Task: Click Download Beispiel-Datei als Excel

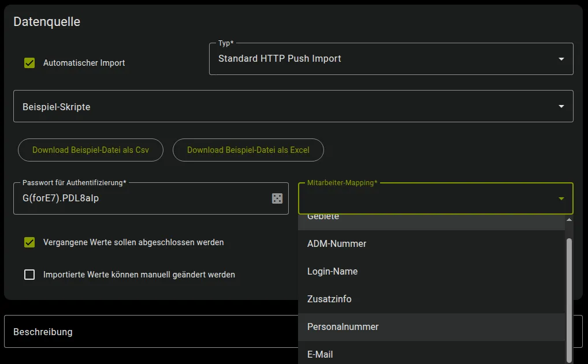Action: [248, 150]
